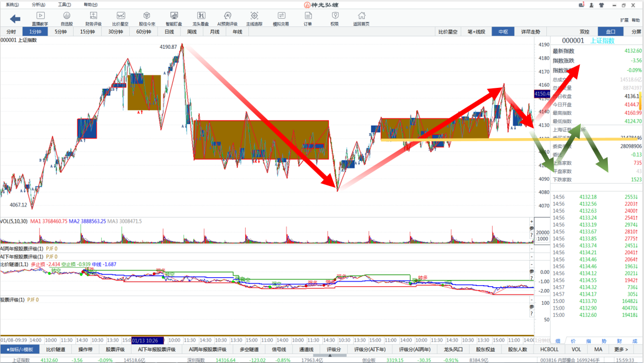Toggle 笔+线段 chart overlay mode
This screenshot has height=363, width=644.
tap(476, 32)
